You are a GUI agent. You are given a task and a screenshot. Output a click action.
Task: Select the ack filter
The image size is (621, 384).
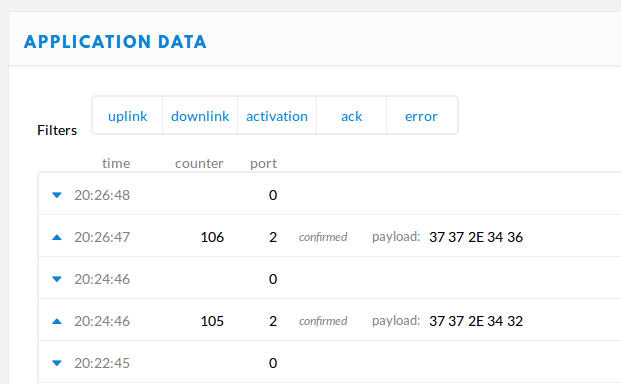pyautogui.click(x=352, y=116)
